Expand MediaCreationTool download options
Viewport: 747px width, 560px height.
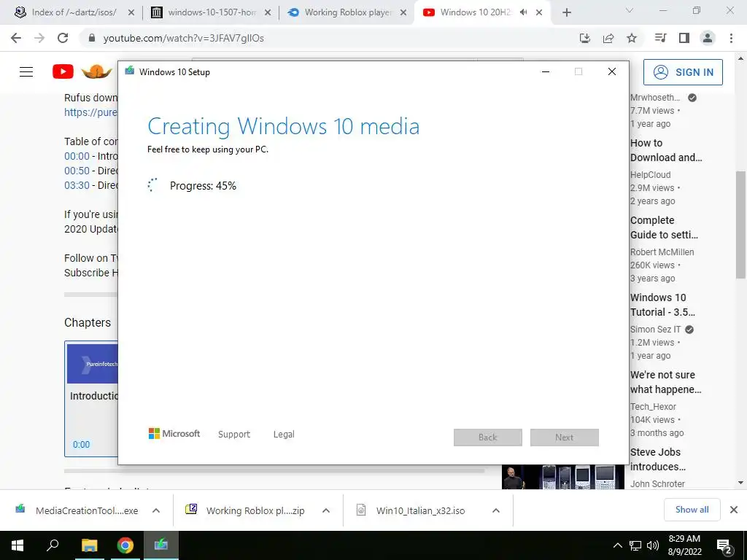156,510
